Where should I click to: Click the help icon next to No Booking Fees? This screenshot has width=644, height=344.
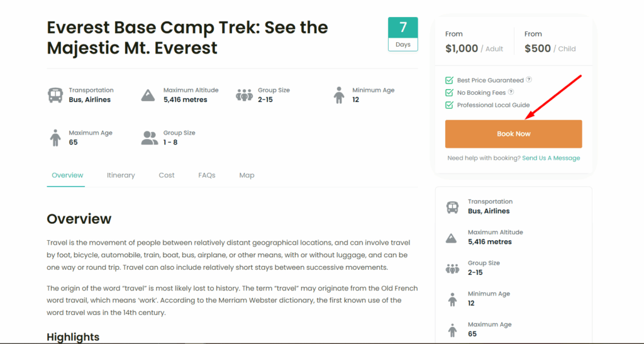[x=511, y=92]
